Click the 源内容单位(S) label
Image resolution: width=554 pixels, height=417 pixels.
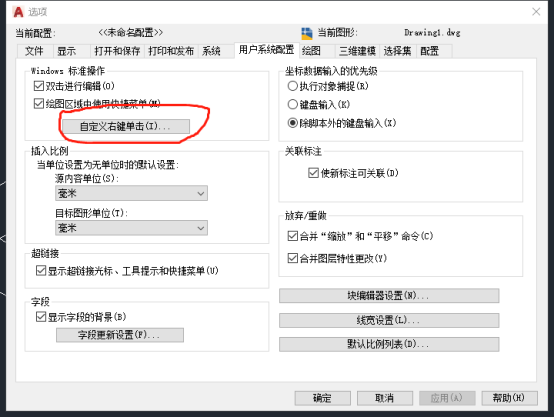point(87,179)
